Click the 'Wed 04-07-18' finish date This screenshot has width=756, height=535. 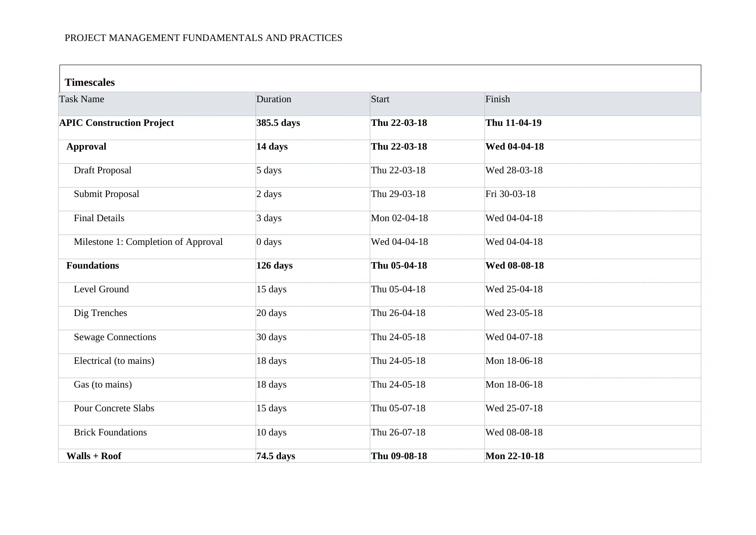tap(514, 337)
